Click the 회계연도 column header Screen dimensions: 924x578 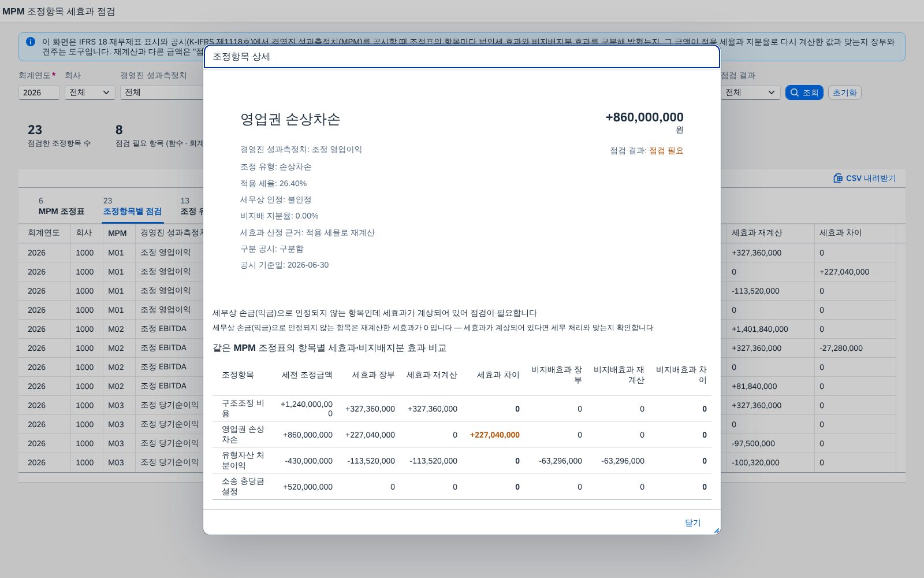pyautogui.click(x=44, y=233)
